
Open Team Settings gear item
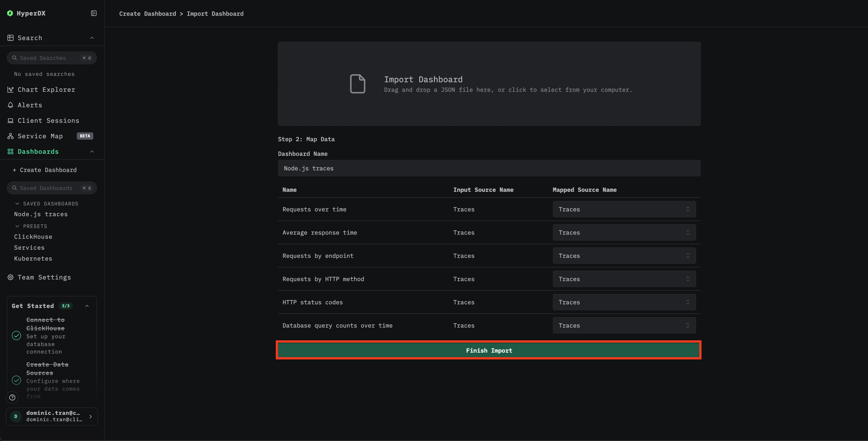click(44, 277)
